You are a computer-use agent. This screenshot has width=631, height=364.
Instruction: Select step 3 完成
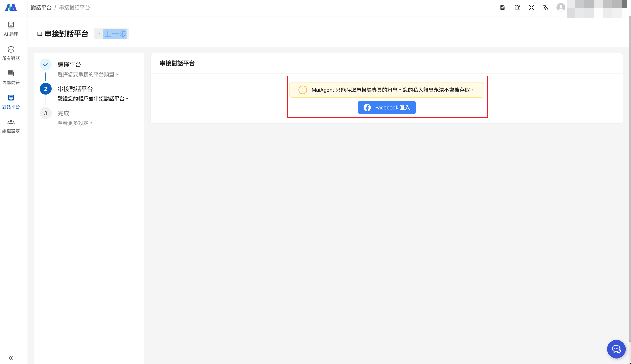click(63, 113)
